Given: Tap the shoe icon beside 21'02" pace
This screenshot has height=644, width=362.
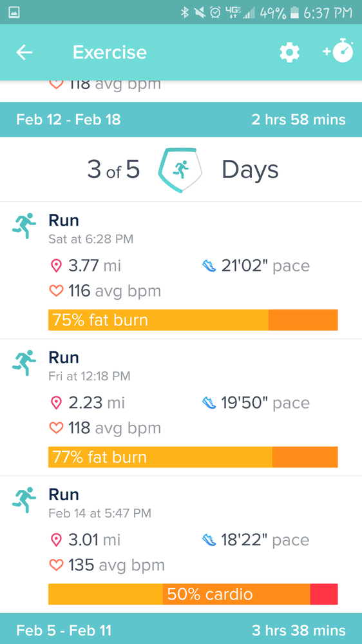Looking at the screenshot, I should pos(209,266).
